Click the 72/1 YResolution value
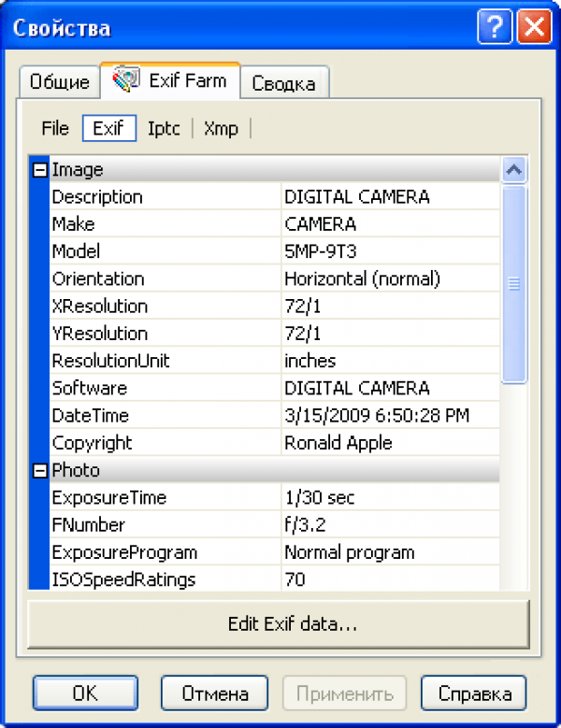Screen dimensions: 561x728 (303, 334)
